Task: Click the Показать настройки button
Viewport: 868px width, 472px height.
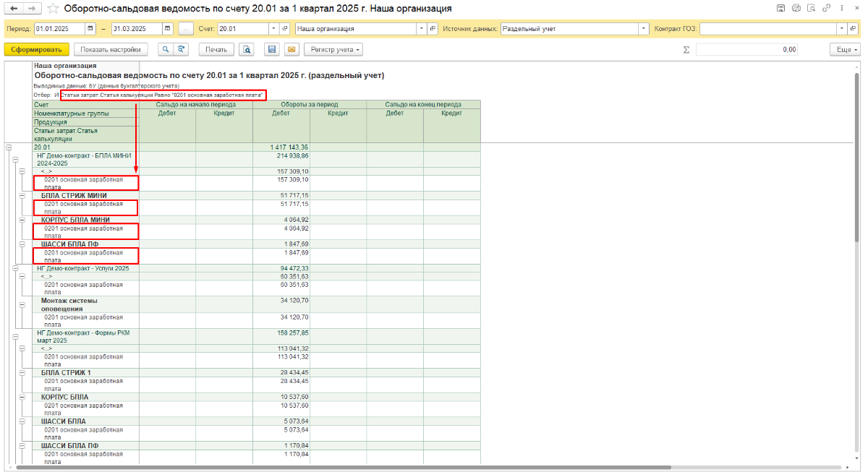Action: [x=111, y=50]
